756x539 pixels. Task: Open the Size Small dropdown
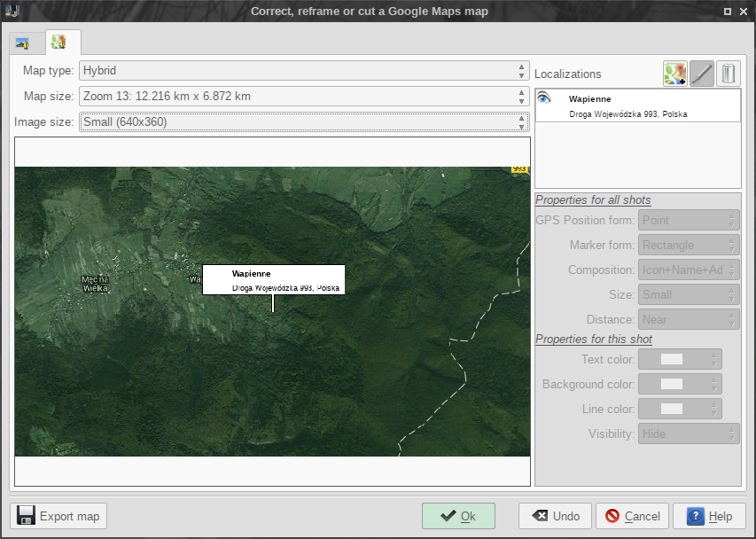tap(689, 294)
